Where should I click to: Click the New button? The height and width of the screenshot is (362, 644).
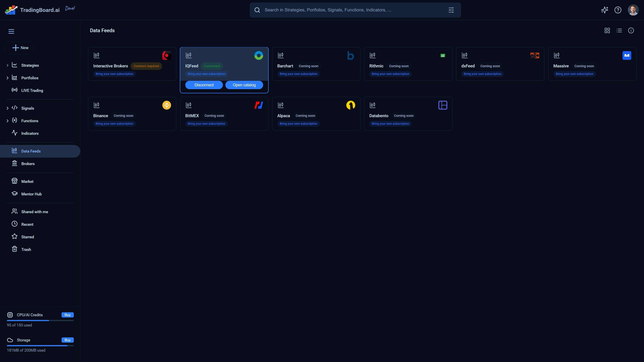(x=20, y=48)
